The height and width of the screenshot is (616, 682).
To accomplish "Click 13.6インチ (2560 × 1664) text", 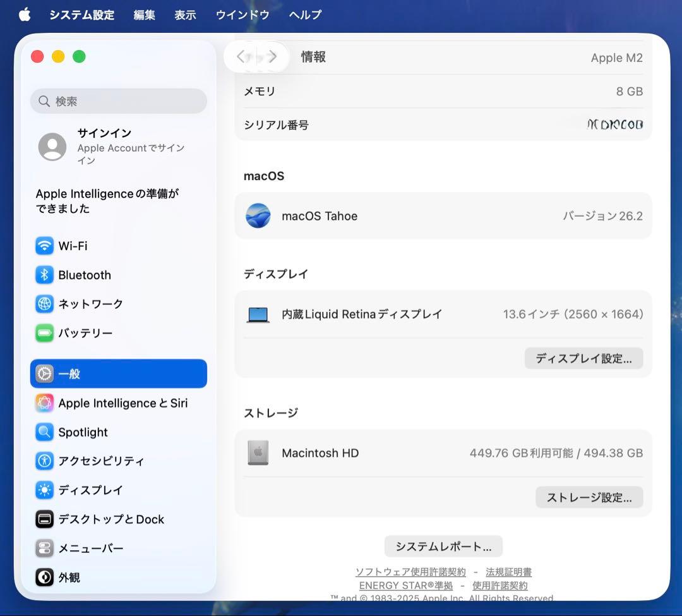I will coord(573,314).
